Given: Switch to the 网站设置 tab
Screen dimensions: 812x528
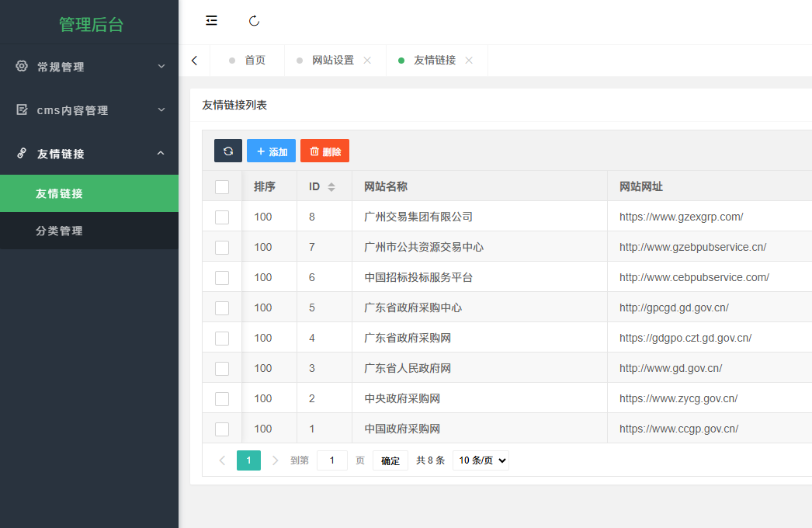Looking at the screenshot, I should (x=333, y=61).
